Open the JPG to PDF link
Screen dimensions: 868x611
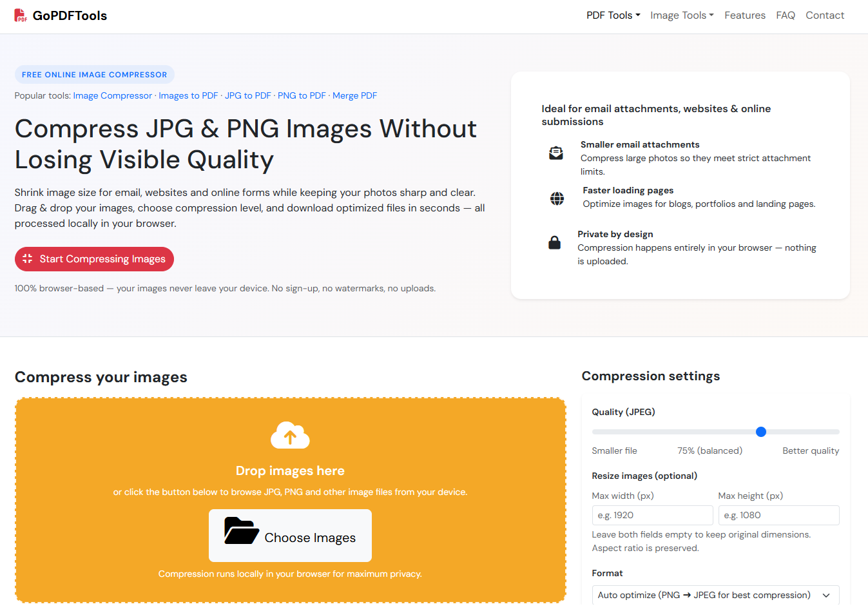248,95
